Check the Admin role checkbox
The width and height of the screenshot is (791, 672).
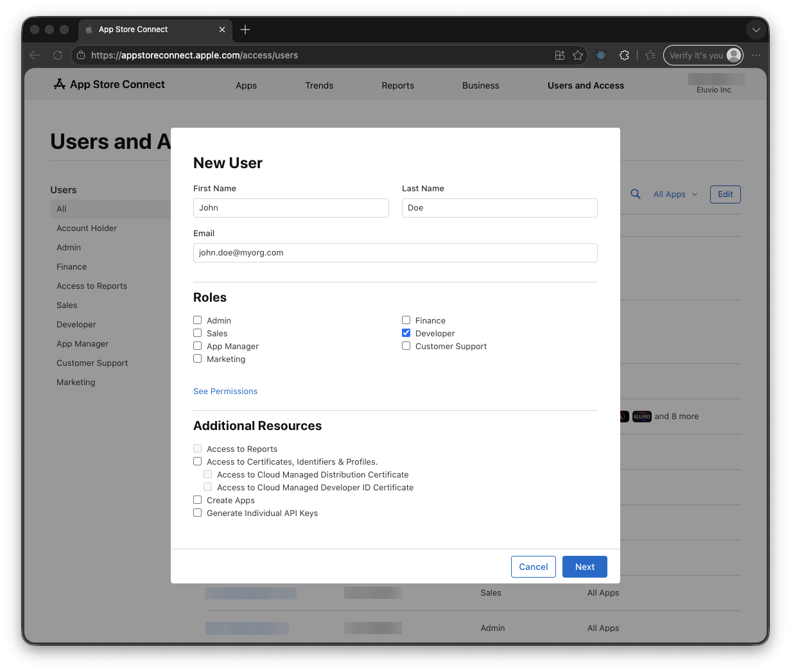point(198,320)
